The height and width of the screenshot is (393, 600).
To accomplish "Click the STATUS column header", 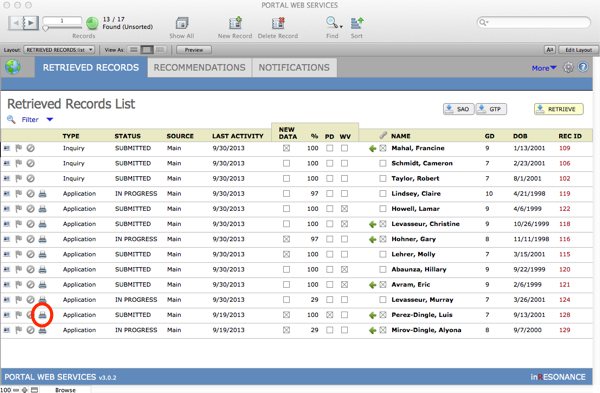I will click(x=127, y=136).
